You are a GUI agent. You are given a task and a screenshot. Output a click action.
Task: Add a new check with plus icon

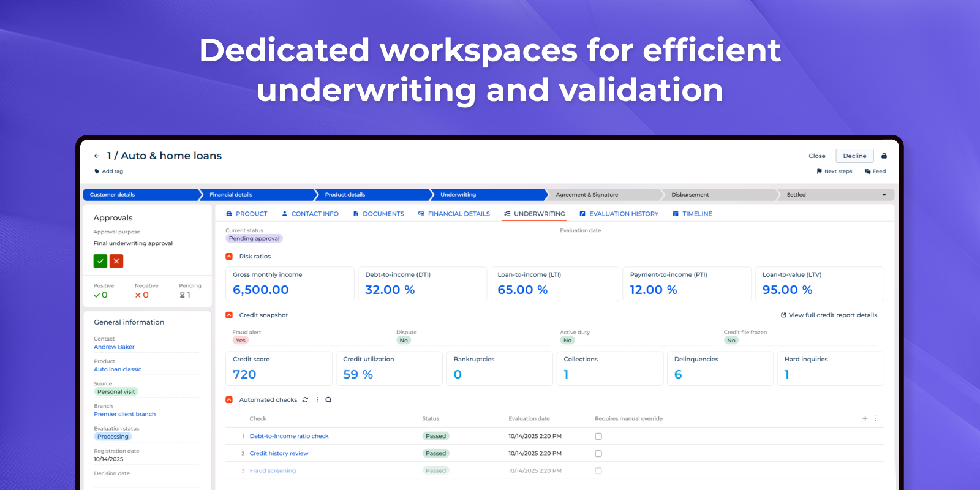[x=865, y=418]
